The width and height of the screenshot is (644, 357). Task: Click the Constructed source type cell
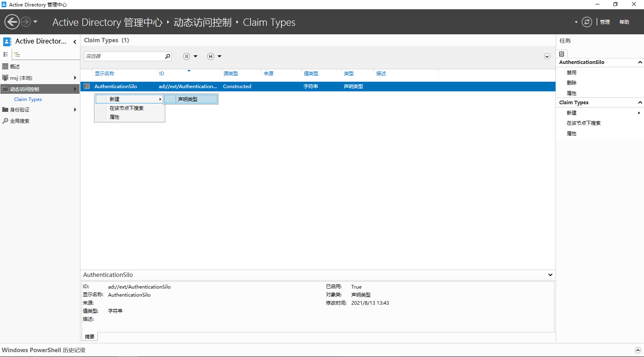[237, 87]
